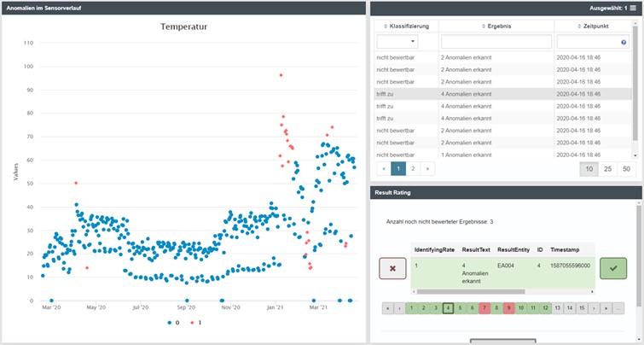Click the Anomalien im Sensorverlauf panel header
The height and width of the screenshot is (345, 644).
point(183,8)
